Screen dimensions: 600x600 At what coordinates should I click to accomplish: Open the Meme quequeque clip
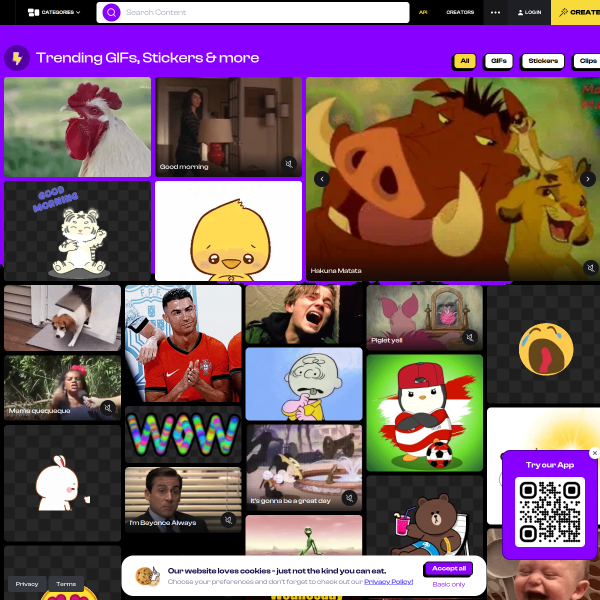[62, 388]
